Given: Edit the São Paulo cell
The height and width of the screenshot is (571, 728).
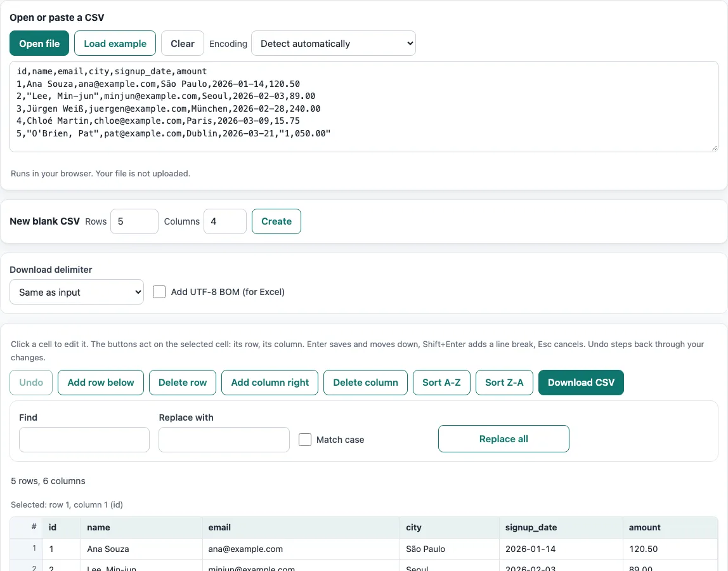Looking at the screenshot, I should [450, 549].
